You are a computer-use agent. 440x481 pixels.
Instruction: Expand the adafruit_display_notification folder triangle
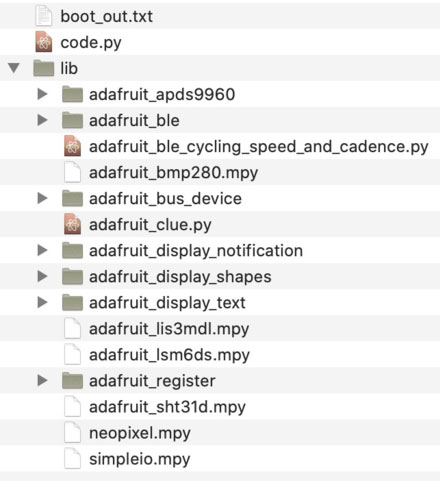tap(42, 250)
